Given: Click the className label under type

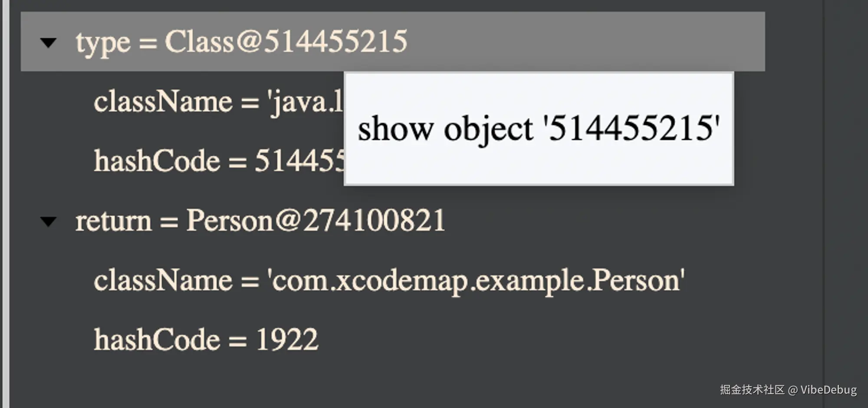Looking at the screenshot, I should tap(163, 102).
